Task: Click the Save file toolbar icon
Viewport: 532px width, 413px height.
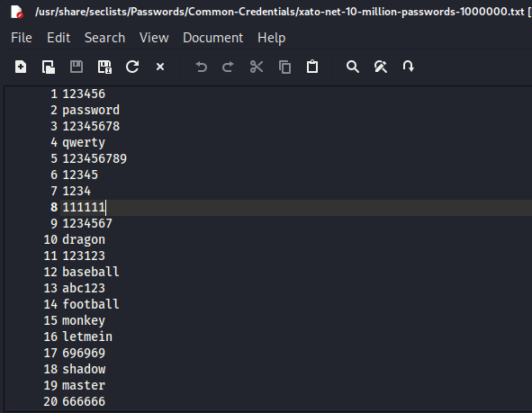Action: click(77, 67)
